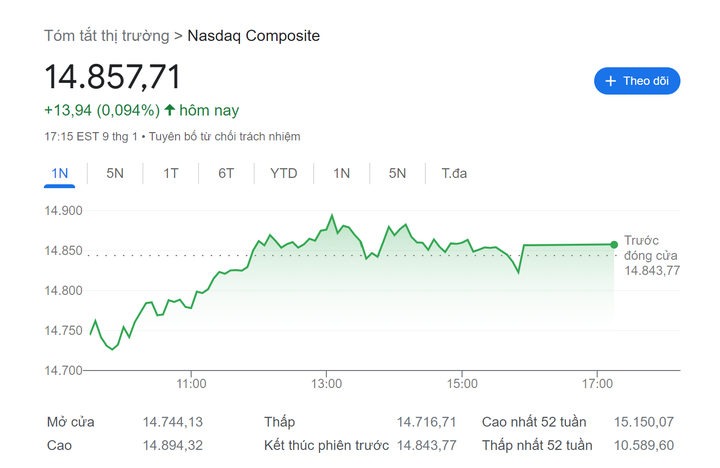
Task: Open the Tuyên bố từ chối trách nhiệm link
Action: coord(226,136)
